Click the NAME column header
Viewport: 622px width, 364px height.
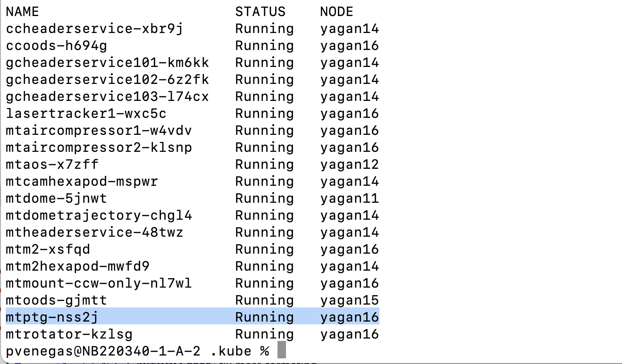click(x=22, y=11)
